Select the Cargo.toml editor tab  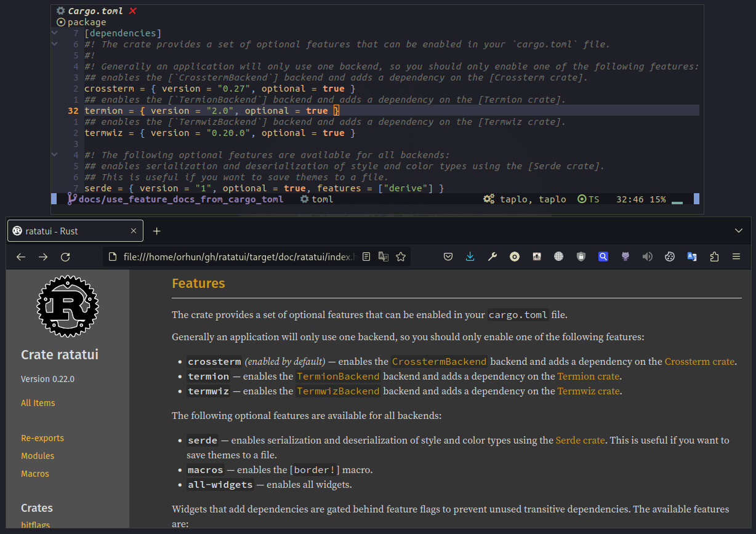pos(95,11)
